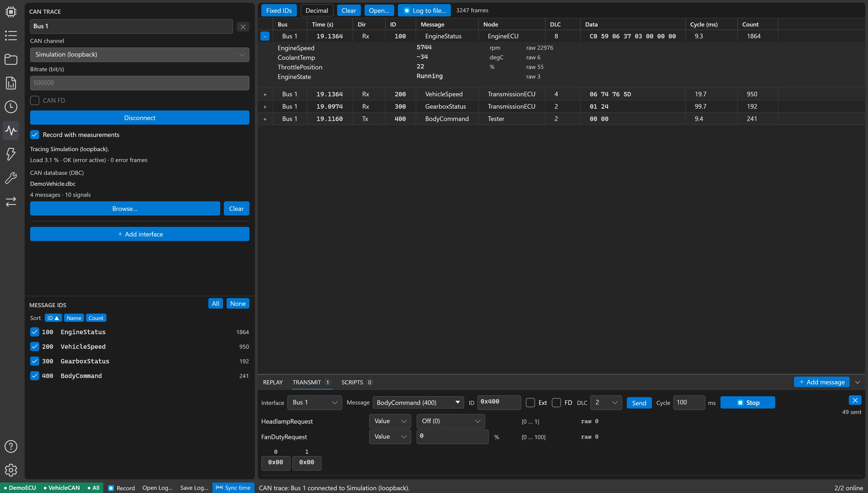
Task: Uncheck the 100 EngineStatus message ID
Action: coord(34,332)
